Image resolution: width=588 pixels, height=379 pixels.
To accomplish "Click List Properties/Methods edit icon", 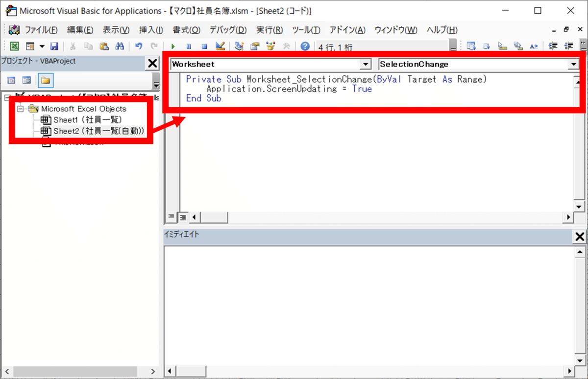I will coord(471,47).
